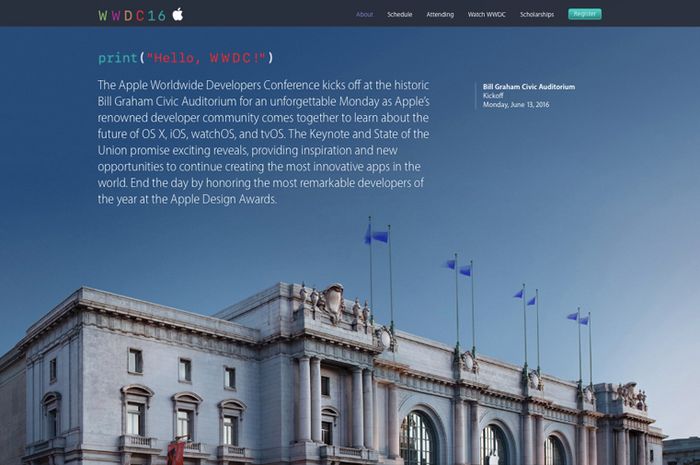Click the Apple logo in header
The image size is (700, 465).
click(178, 14)
